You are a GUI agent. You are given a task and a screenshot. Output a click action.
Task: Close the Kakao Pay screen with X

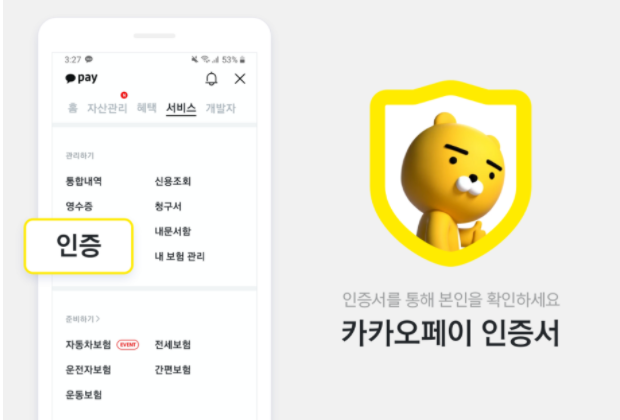click(x=240, y=79)
